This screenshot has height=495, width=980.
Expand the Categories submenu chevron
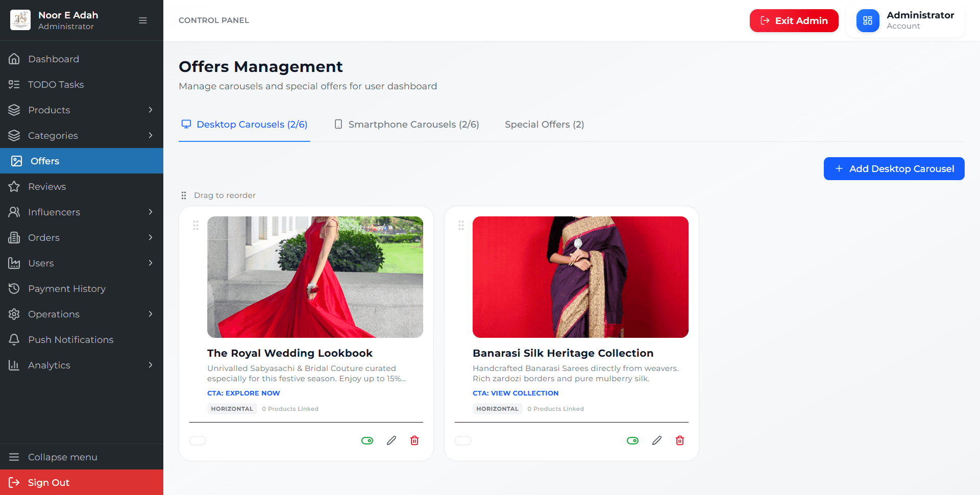coord(151,135)
